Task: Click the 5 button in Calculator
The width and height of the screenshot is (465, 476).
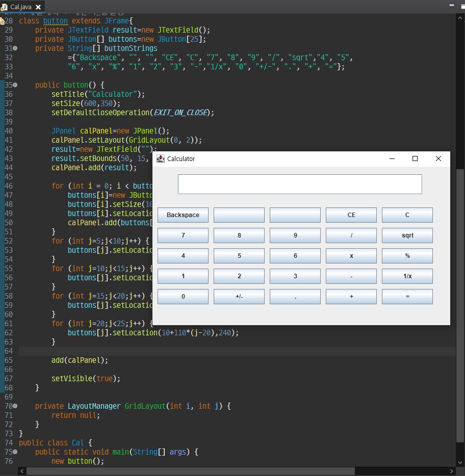Action: (x=239, y=256)
